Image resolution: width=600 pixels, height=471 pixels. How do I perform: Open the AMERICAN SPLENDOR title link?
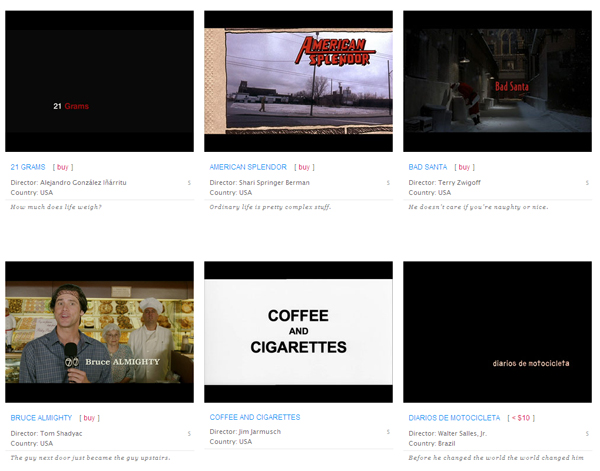[x=248, y=167]
